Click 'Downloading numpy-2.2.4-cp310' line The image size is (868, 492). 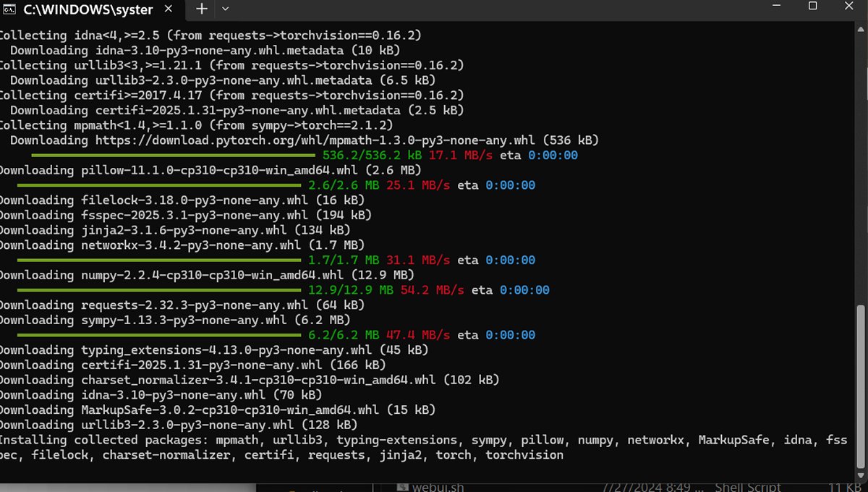[x=207, y=275]
